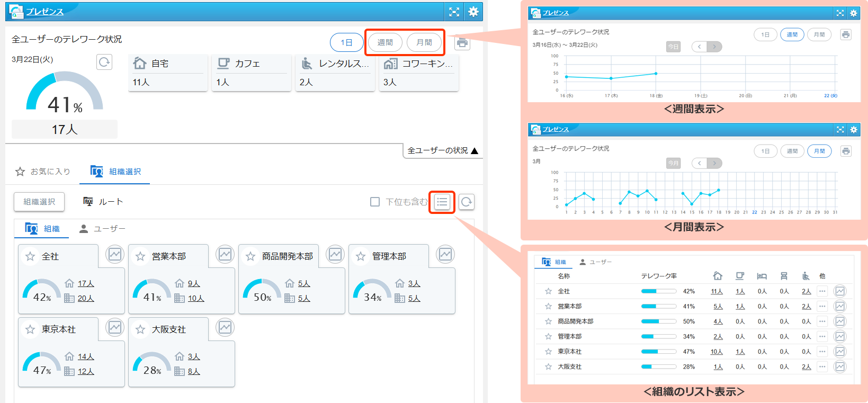Open the chart icon for 商品開発本部 card
The width and height of the screenshot is (868, 403).
pyautogui.click(x=335, y=255)
